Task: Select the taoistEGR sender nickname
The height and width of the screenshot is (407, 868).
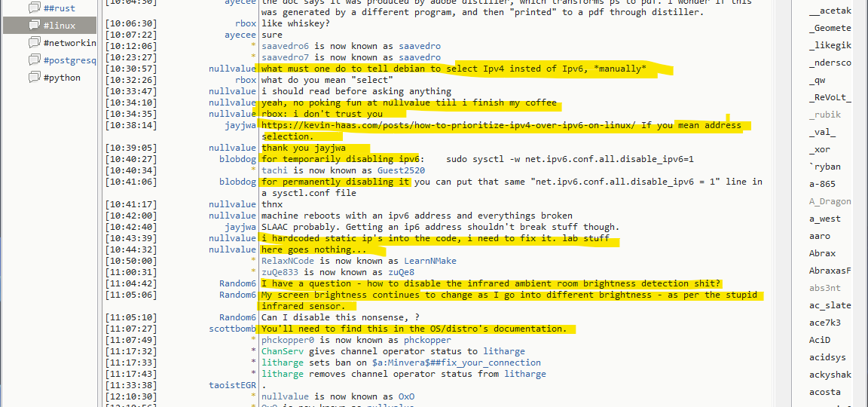Action: (x=232, y=385)
